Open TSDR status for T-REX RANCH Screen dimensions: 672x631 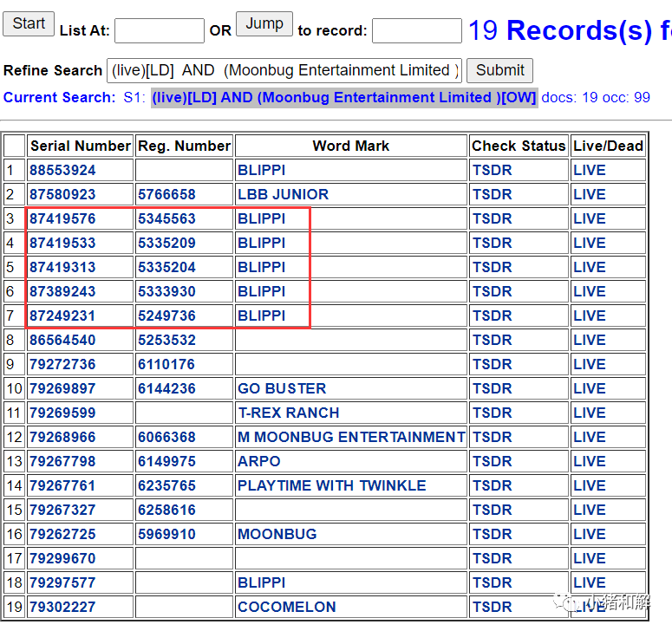493,413
